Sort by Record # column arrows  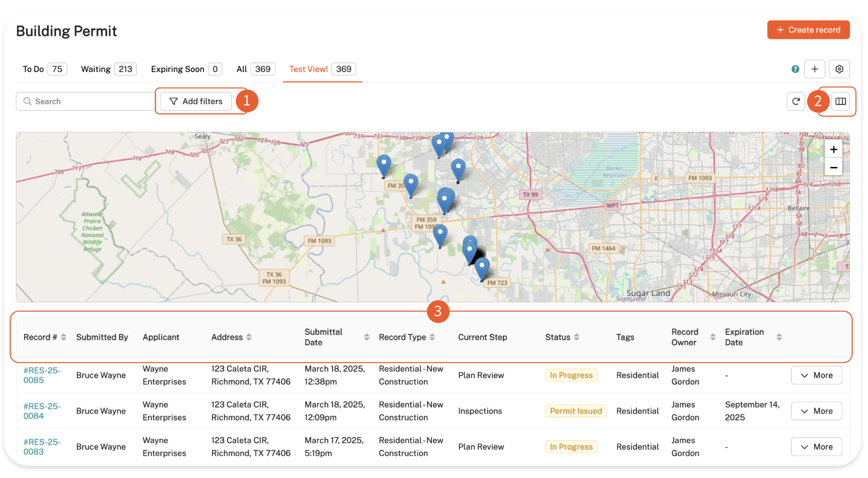pos(64,337)
